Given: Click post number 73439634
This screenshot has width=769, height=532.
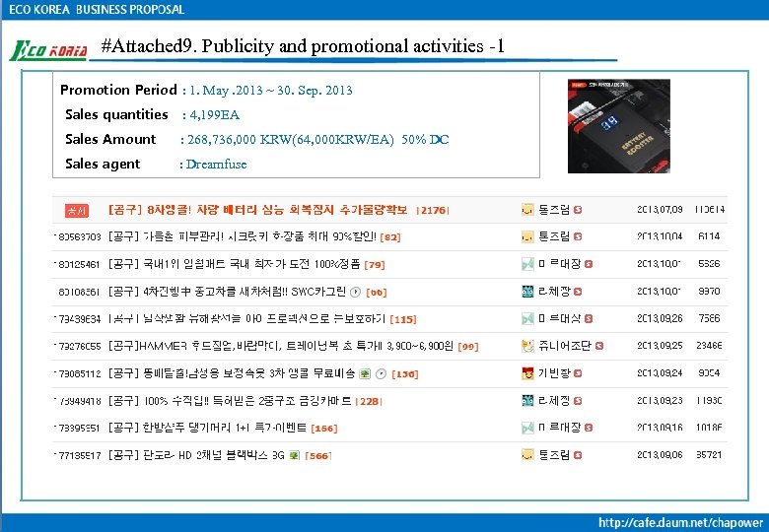Looking at the screenshot, I should 79,319.
